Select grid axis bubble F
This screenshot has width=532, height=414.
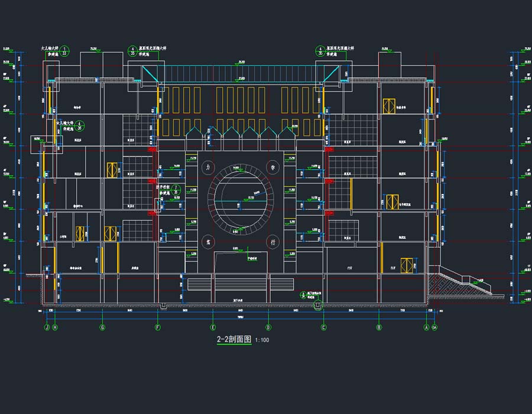click(158, 327)
